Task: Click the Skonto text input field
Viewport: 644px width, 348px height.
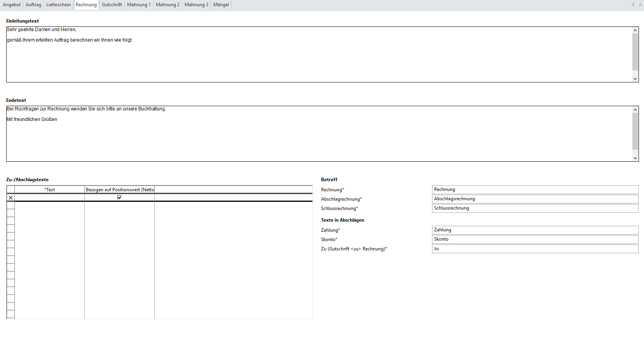Action: tap(535, 240)
